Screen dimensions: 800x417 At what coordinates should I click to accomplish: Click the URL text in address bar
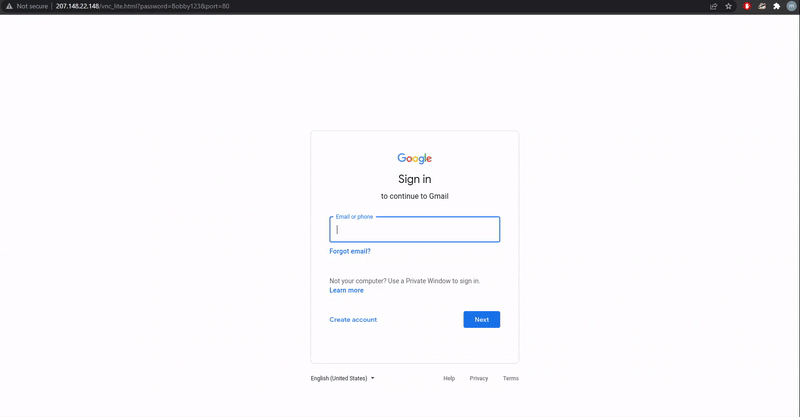tap(142, 6)
